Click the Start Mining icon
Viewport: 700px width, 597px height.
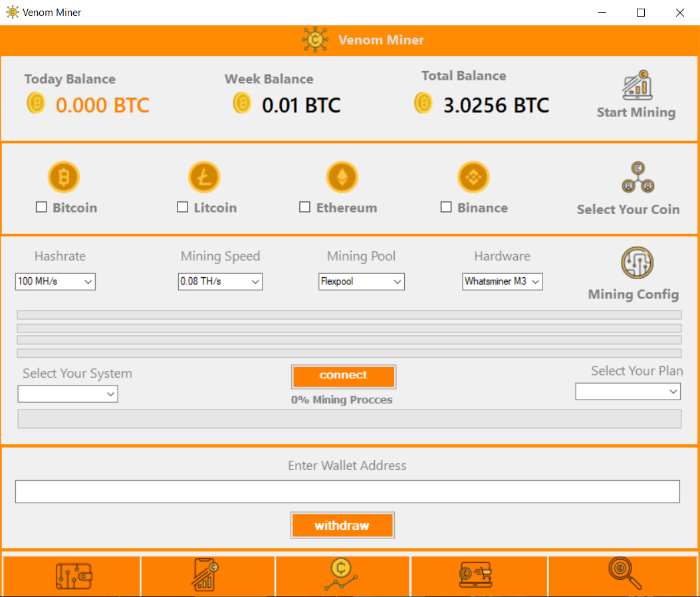coord(636,85)
